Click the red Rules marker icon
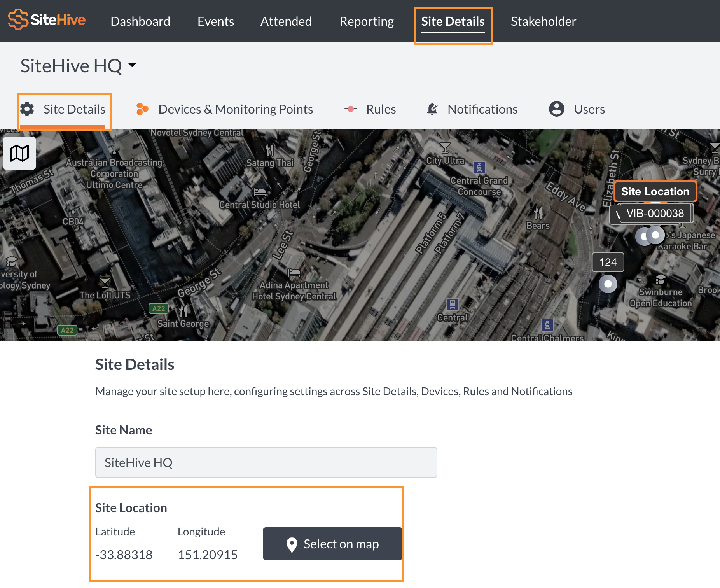720x588 pixels. [x=351, y=109]
